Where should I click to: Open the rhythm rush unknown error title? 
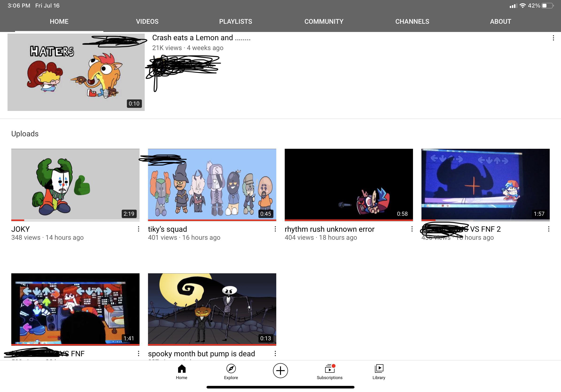(329, 229)
